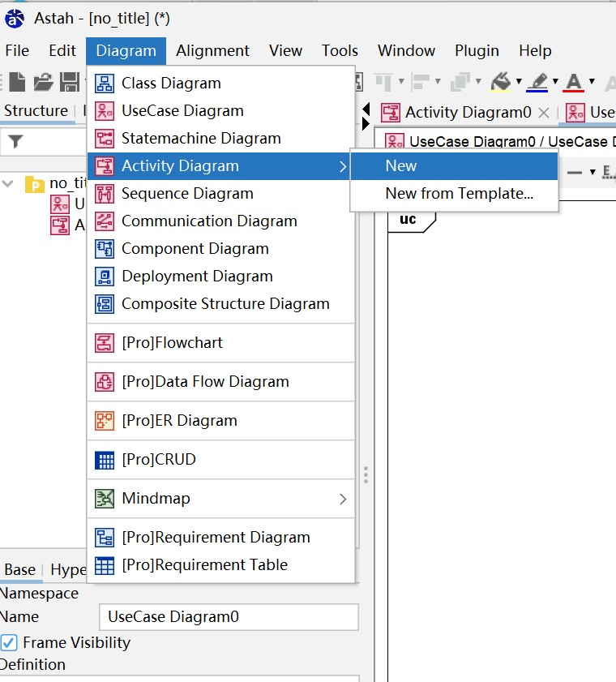
Task: Click the no_title project folder icon
Action: [x=35, y=184]
